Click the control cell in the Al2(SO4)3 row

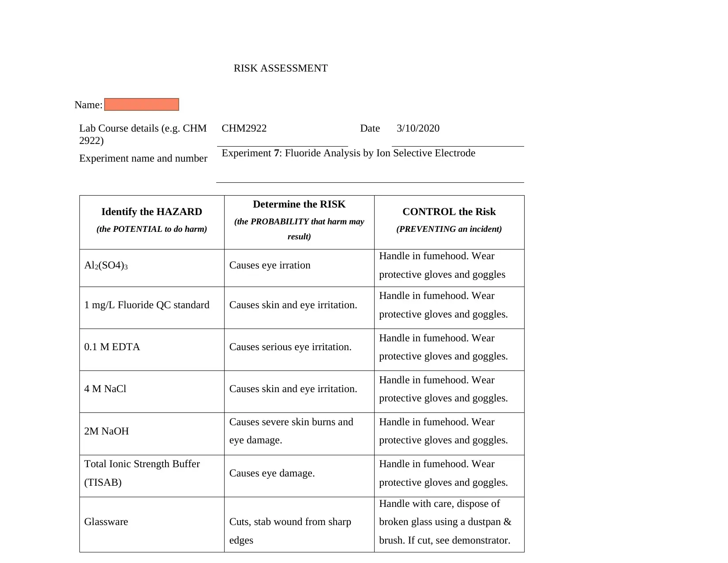point(449,268)
